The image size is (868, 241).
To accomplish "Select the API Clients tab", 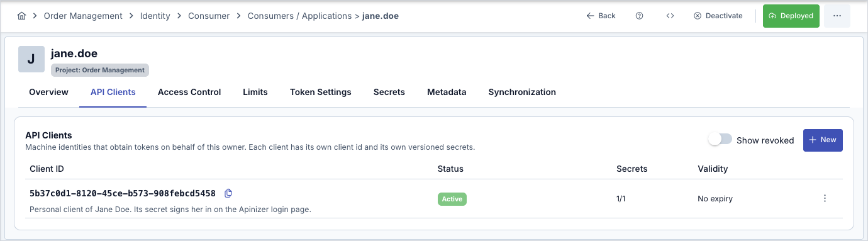I will (113, 92).
